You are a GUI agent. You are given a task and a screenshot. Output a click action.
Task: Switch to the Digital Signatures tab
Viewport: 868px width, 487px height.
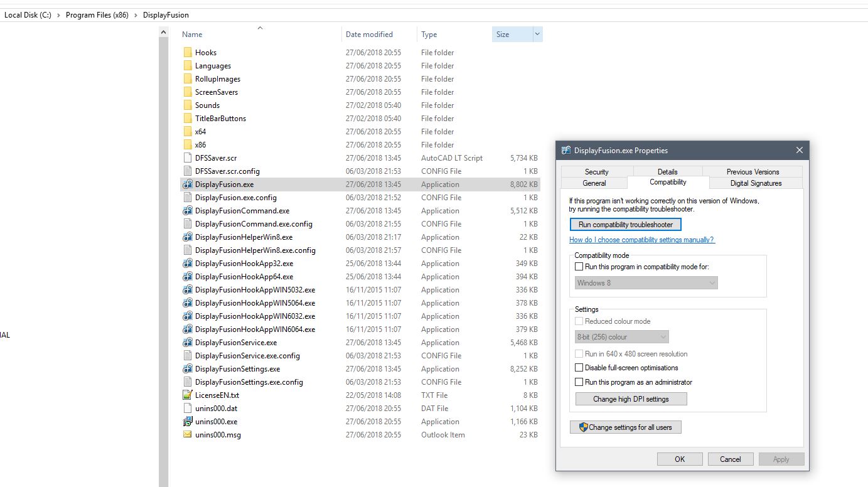pos(756,183)
